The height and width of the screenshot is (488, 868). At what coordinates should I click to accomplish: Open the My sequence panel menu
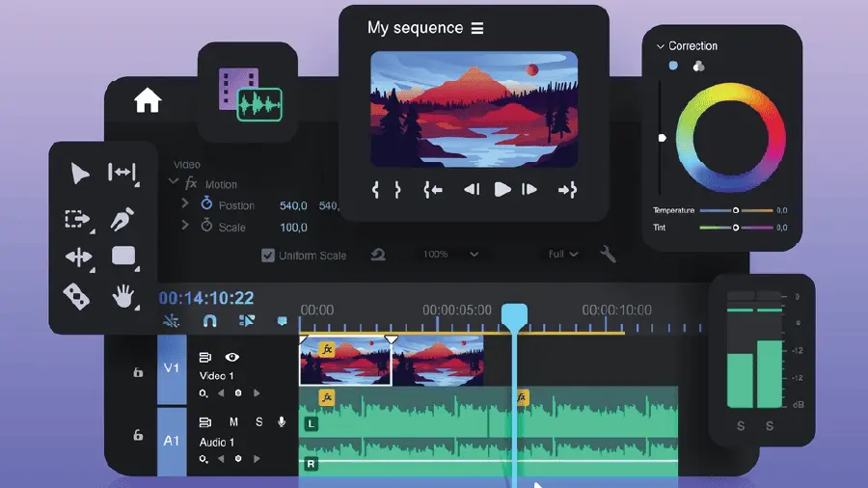477,28
